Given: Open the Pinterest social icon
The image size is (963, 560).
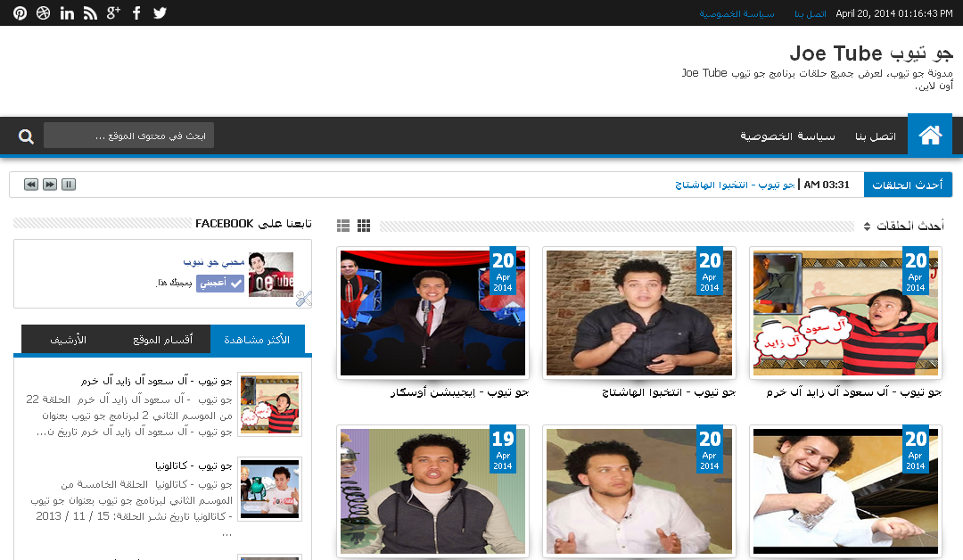Looking at the screenshot, I should [x=20, y=12].
